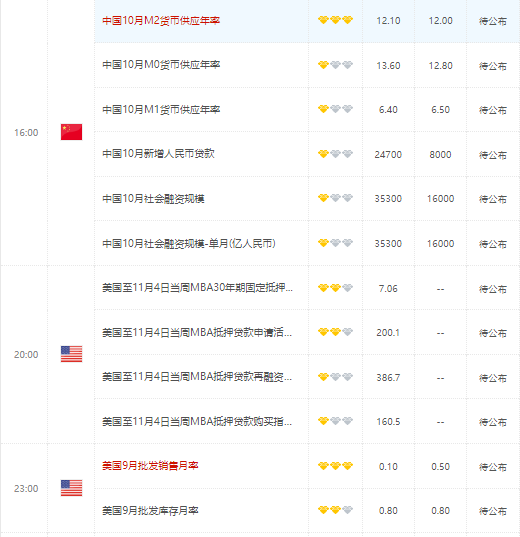The width and height of the screenshot is (520, 537).
Task: Click previous value 6.40 in M1 row
Action: [x=388, y=110]
